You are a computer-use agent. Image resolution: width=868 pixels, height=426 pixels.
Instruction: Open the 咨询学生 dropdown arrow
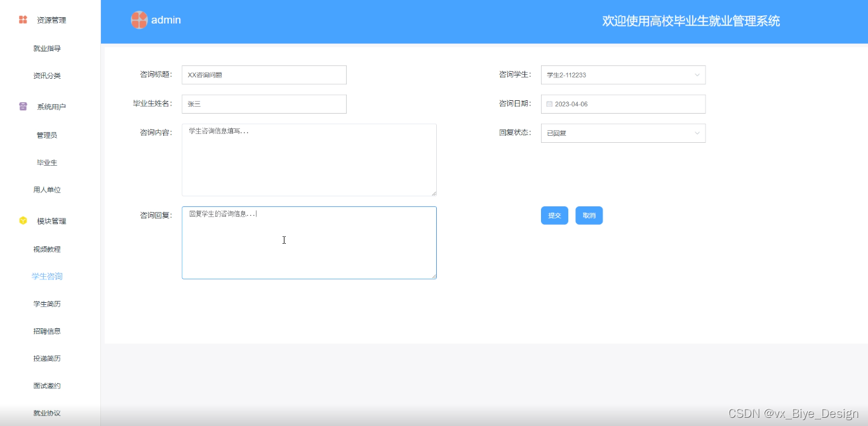[x=697, y=75]
